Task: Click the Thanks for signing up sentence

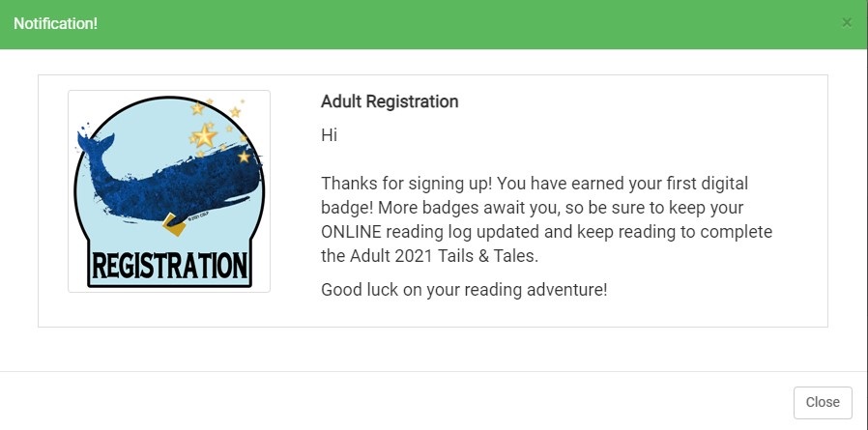Action: [x=406, y=184]
